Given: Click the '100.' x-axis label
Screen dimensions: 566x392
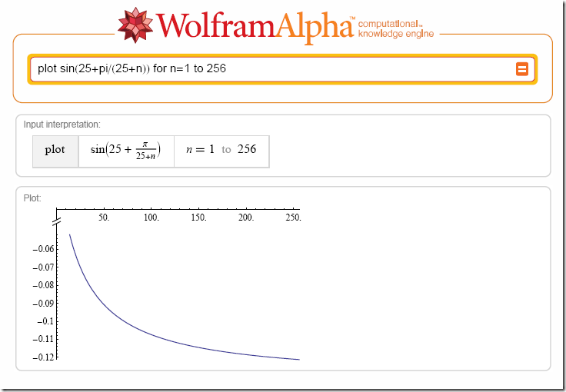Looking at the screenshot, I should 151,218.
